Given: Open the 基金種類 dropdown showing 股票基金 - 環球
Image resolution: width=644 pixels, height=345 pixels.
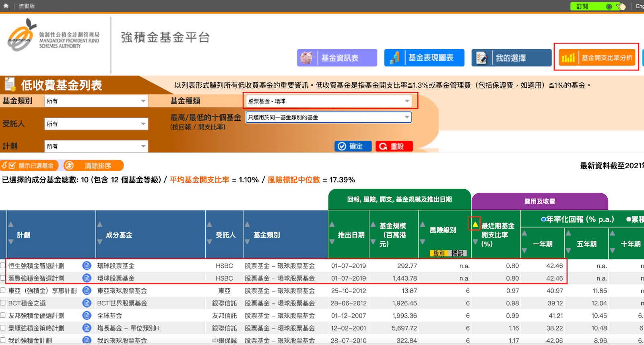Looking at the screenshot, I should [329, 101].
